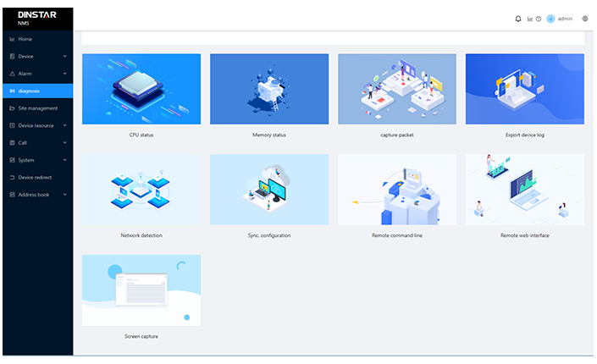Open the notifications bell icon
Viewport: 597px width, 364px height.
pyautogui.click(x=517, y=19)
